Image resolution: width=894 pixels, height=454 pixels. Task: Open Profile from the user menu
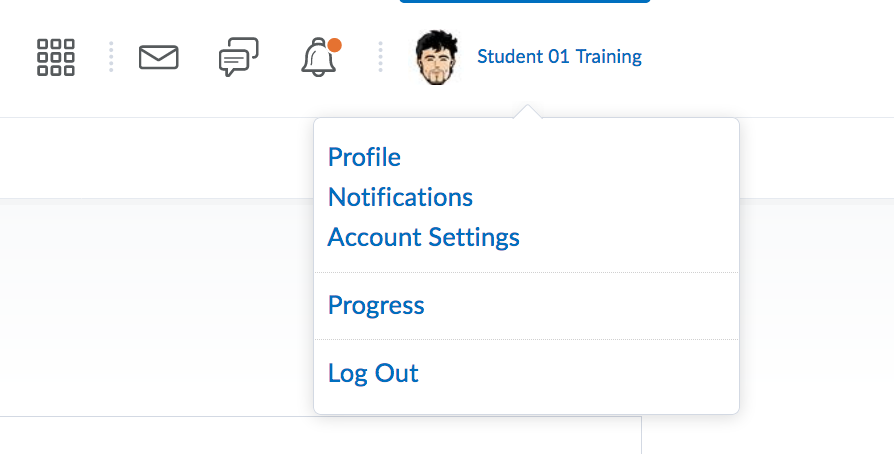click(364, 157)
